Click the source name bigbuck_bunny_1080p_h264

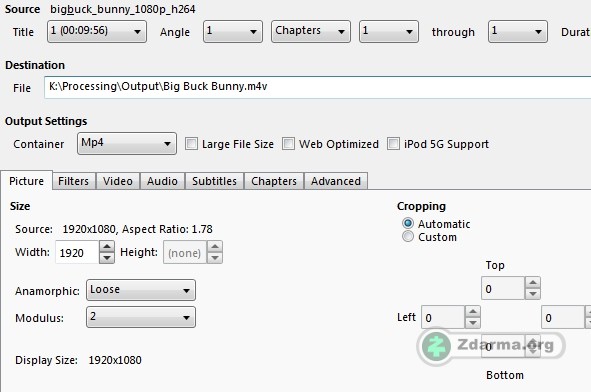[123, 9]
